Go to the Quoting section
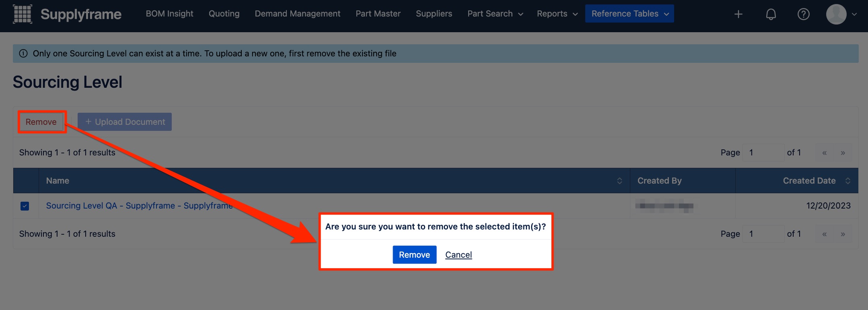Screen dimensions: 868x310 pos(224,14)
